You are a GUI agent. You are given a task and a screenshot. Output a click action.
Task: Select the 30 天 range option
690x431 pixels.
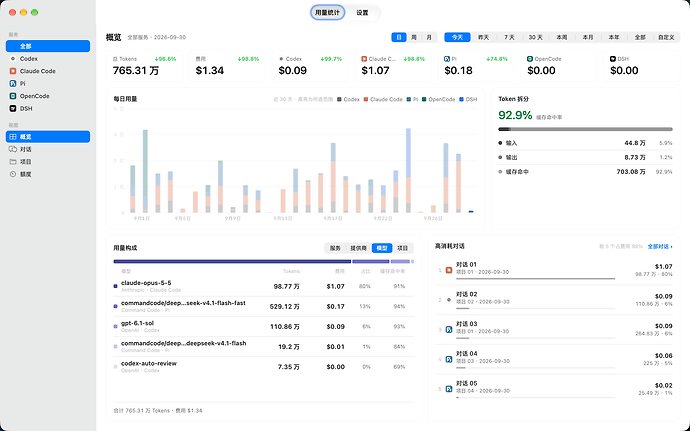pos(536,37)
